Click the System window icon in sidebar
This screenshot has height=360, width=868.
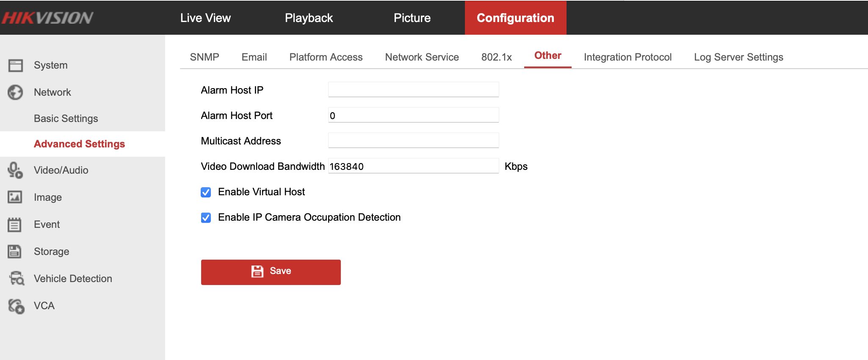tap(16, 65)
